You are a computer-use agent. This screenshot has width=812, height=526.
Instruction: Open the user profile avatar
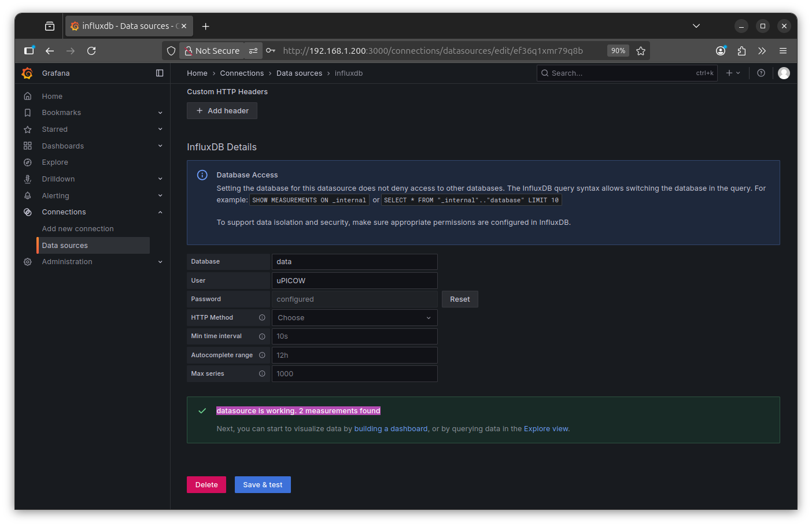784,73
